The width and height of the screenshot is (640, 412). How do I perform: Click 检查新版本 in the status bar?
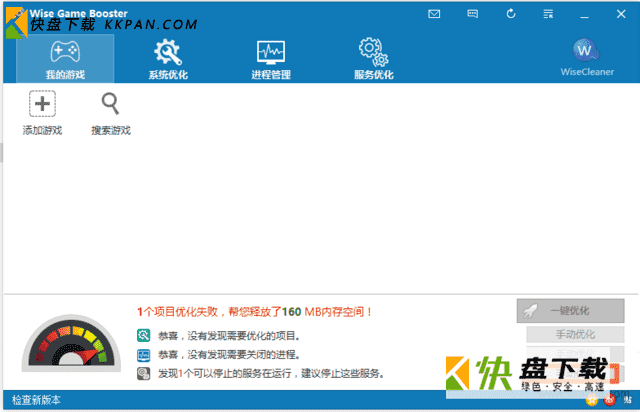point(36,400)
